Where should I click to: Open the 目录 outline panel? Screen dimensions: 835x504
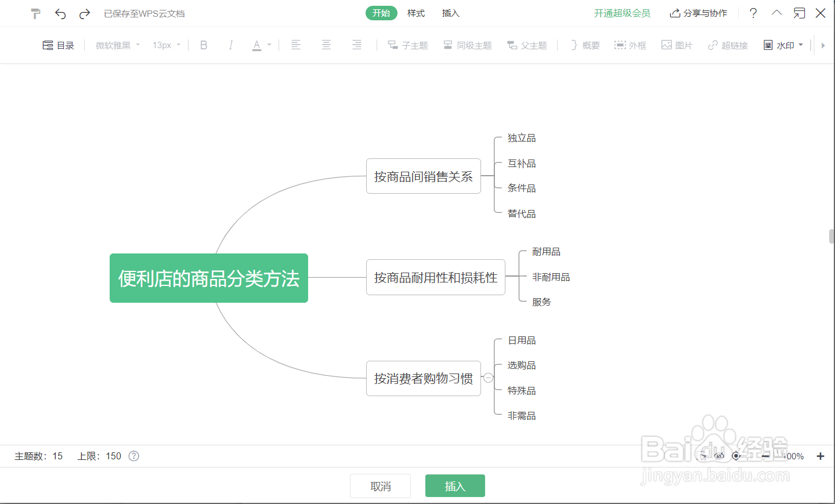coord(58,45)
